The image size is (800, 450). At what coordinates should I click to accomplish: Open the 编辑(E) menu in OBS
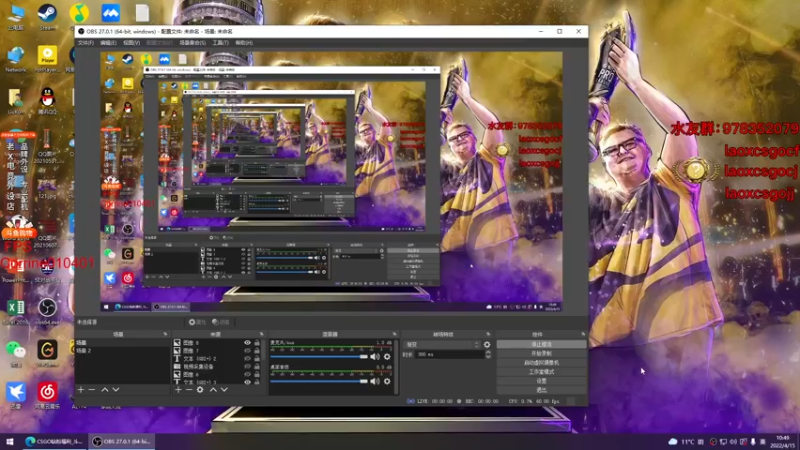108,43
